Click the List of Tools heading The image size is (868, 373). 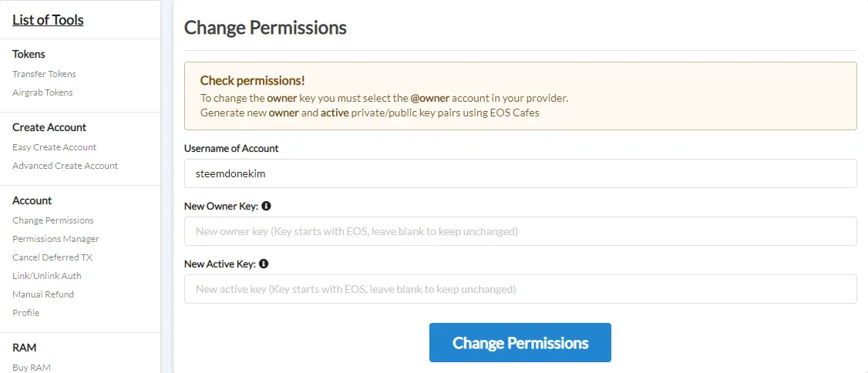point(48,21)
